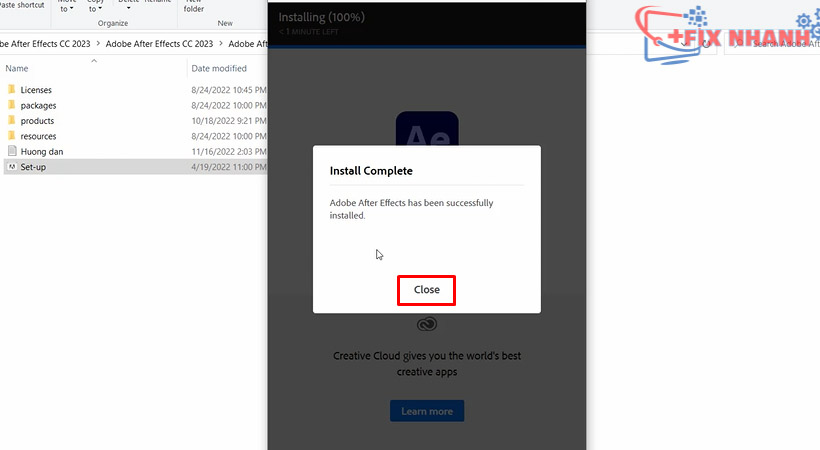Screen dimensions: 820x450
Task: Click date 11/16/2022 2:03 PM for Huong dan
Action: (x=229, y=152)
